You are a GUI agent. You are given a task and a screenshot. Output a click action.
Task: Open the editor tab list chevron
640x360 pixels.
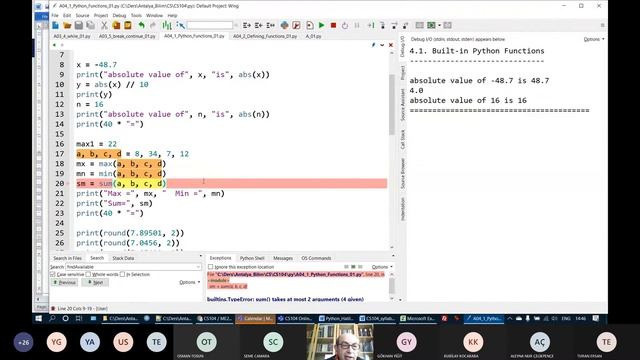[382, 45]
